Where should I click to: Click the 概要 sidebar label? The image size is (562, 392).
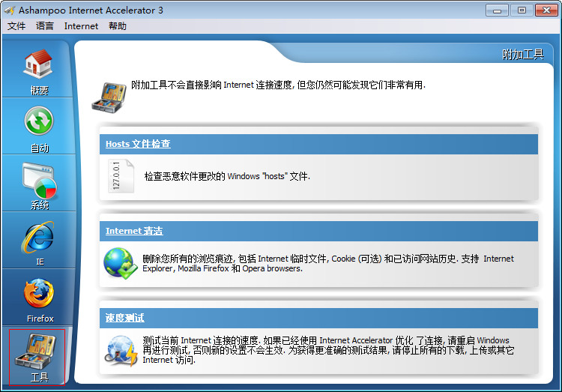coord(39,91)
